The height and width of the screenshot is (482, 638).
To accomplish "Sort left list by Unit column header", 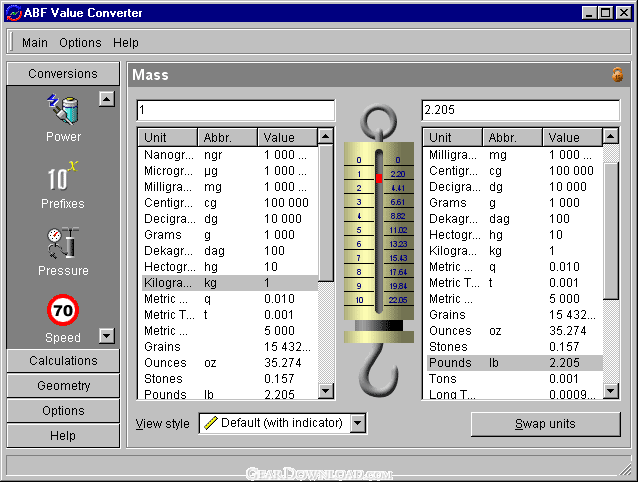I will click(x=168, y=137).
